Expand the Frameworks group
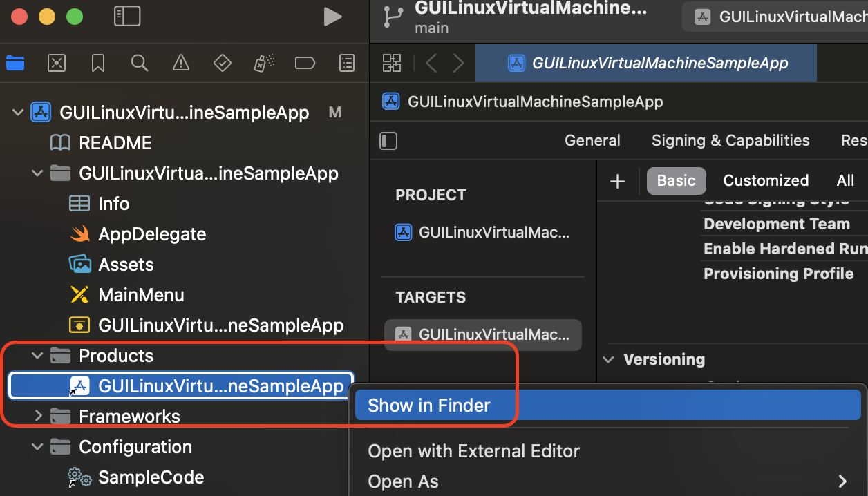This screenshot has width=868, height=496. 37,417
